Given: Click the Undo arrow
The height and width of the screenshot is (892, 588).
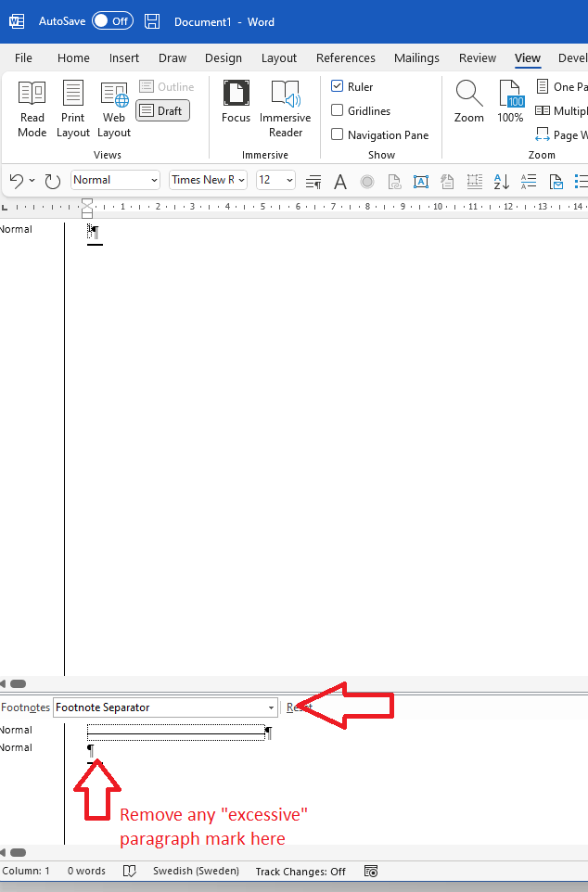Looking at the screenshot, I should pyautogui.click(x=17, y=181).
